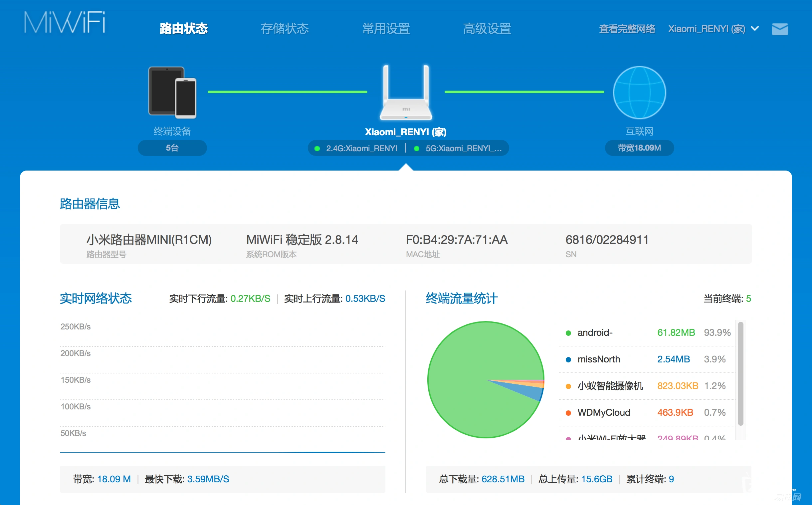The width and height of the screenshot is (812, 505).
Task: Expand the Xiaomi_RENYI (家) account dropdown
Action: (x=713, y=29)
